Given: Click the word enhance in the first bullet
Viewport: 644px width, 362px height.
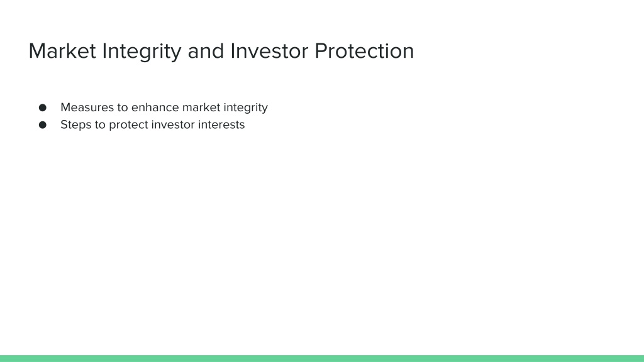Looking at the screenshot, I should 155,107.
